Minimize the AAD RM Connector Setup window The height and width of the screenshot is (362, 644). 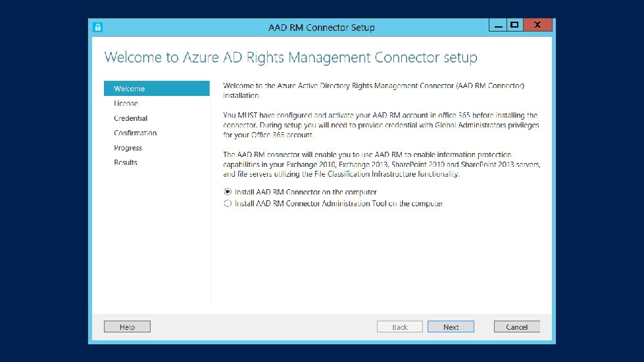[499, 25]
